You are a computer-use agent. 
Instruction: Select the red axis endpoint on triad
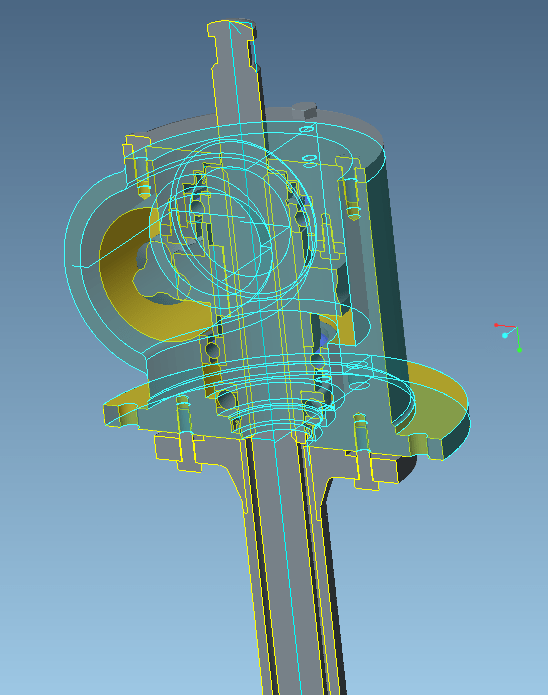[x=496, y=325]
